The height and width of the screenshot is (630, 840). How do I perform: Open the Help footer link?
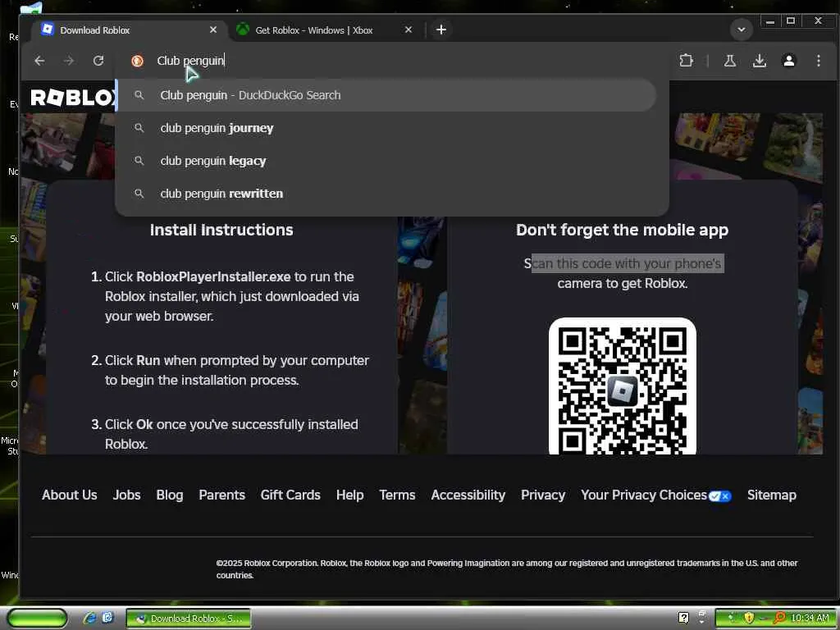(x=349, y=495)
